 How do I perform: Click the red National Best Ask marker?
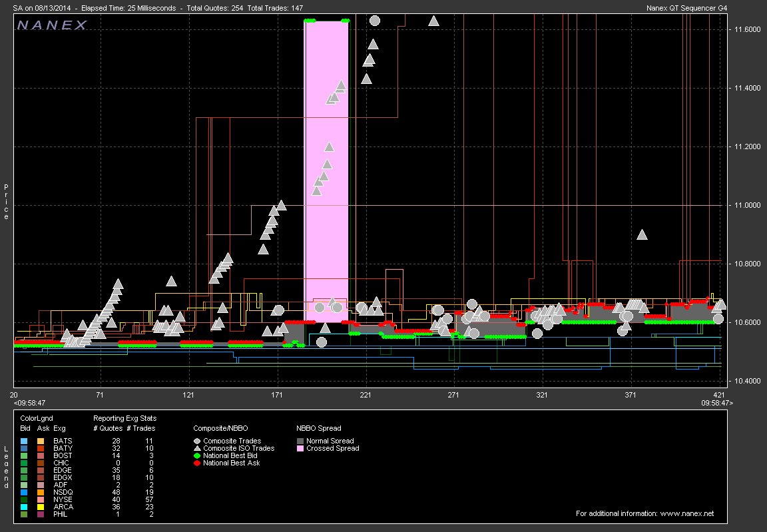click(197, 463)
